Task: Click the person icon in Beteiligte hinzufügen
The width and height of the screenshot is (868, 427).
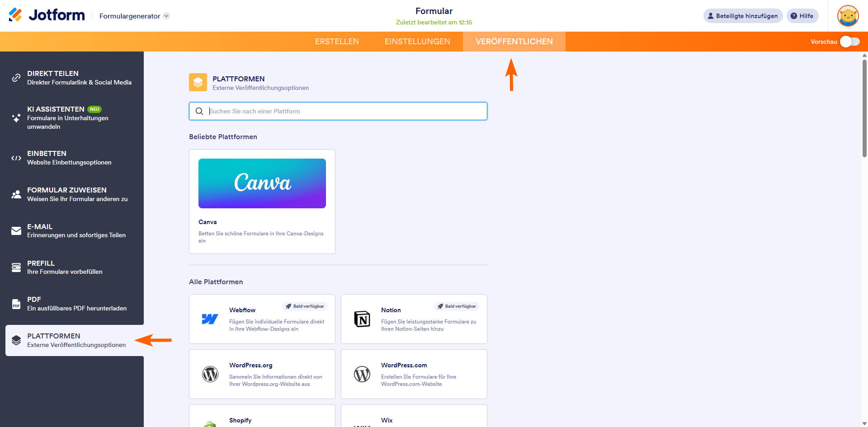Action: 711,16
